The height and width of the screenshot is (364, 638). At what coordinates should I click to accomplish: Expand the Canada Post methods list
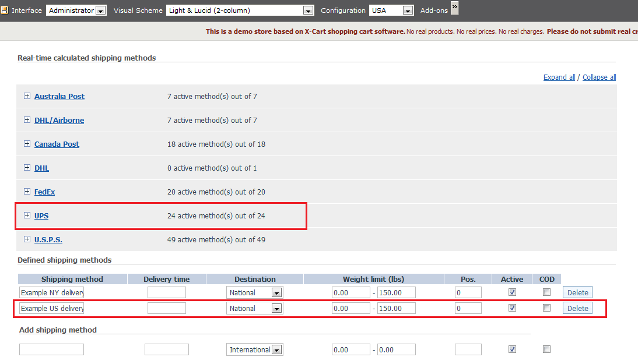pyautogui.click(x=27, y=144)
